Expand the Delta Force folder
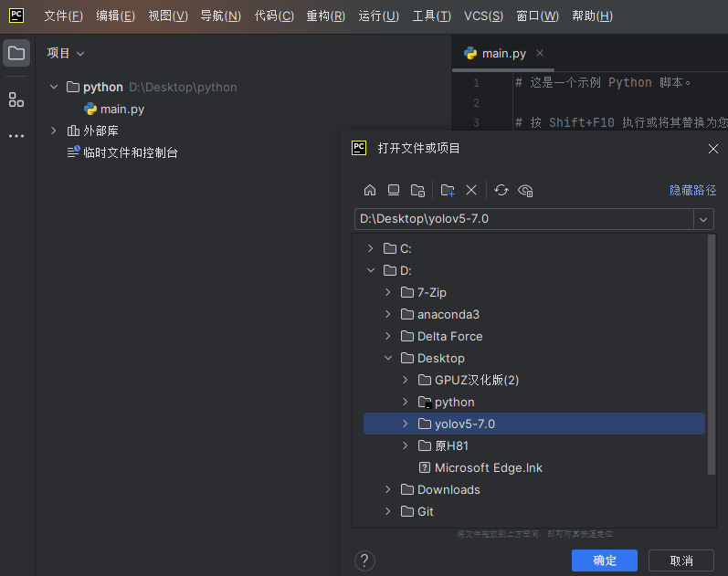Screen dimensions: 728x576 [x=387, y=336]
